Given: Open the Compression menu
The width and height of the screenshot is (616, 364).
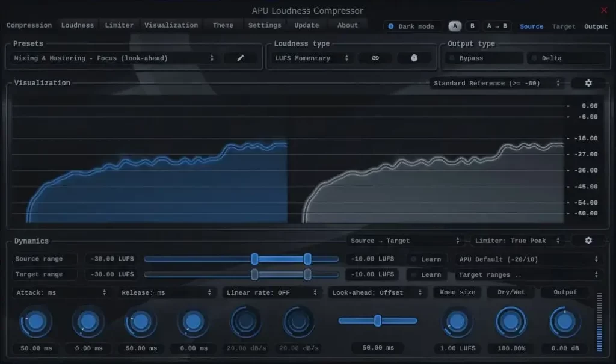Looking at the screenshot, I should [29, 25].
